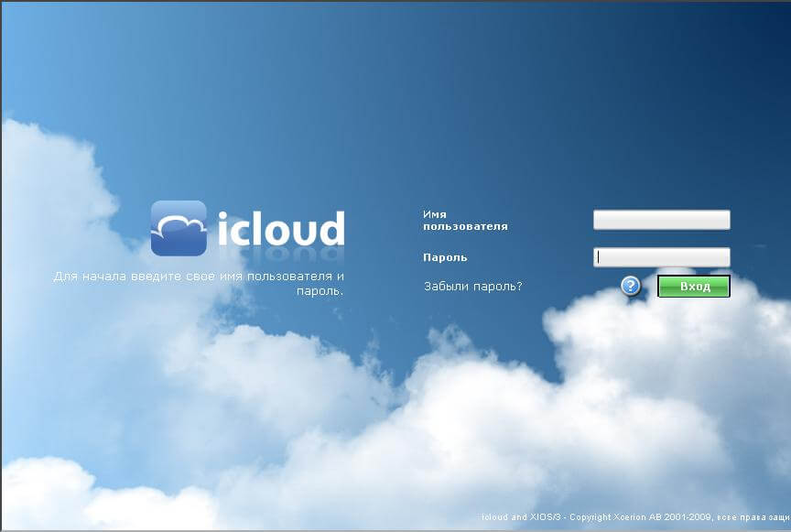Focus the password input field
The height and width of the screenshot is (532, 791).
tap(661, 257)
